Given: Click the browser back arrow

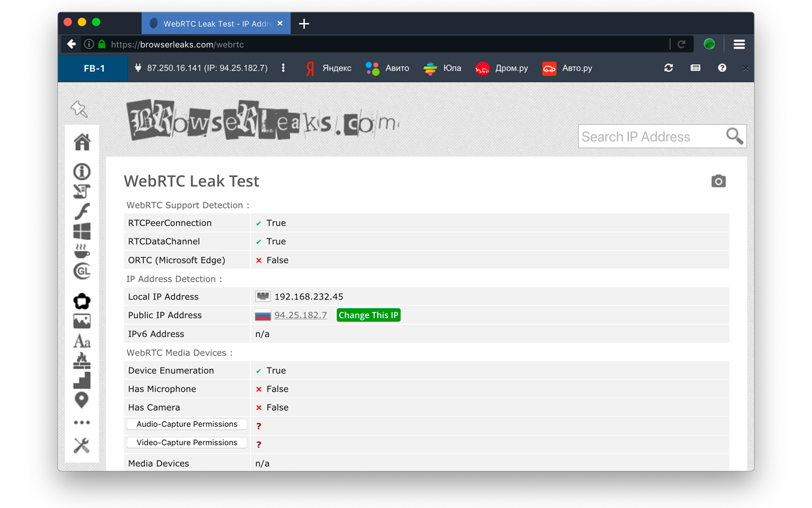Looking at the screenshot, I should tap(71, 44).
